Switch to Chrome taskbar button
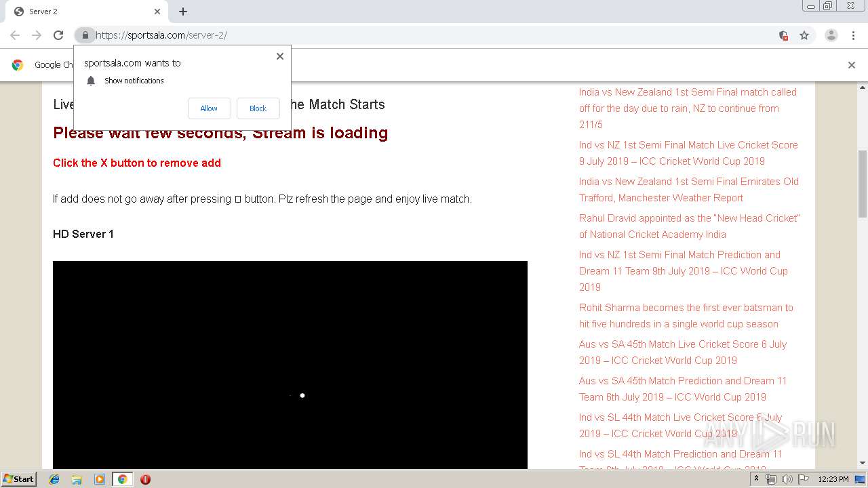The height and width of the screenshot is (488, 868). click(122, 479)
